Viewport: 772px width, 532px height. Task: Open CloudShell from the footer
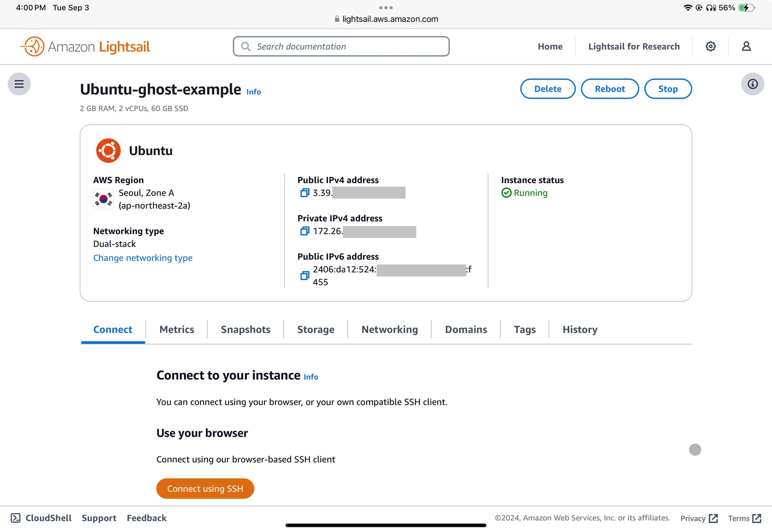[x=41, y=518]
